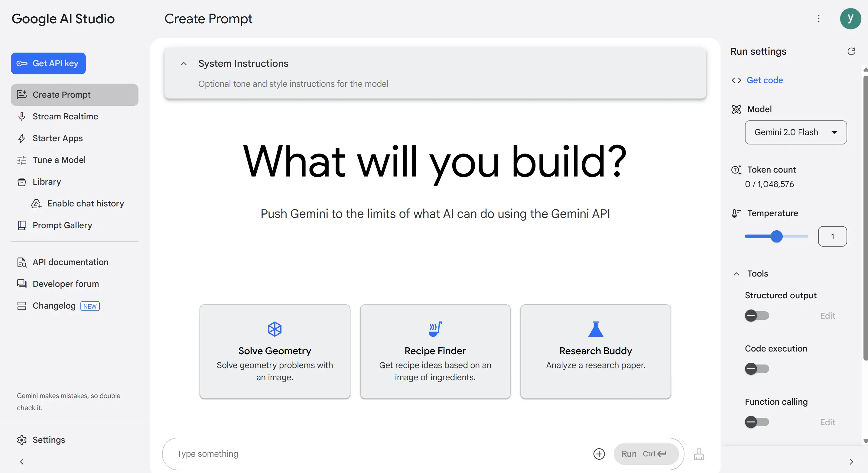Click the Starter Apps lightning icon

[x=22, y=138]
